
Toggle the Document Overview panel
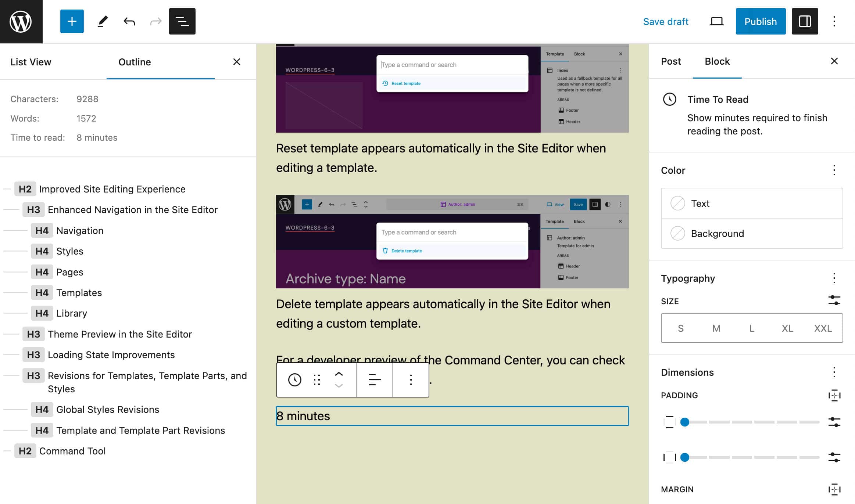[x=182, y=21]
